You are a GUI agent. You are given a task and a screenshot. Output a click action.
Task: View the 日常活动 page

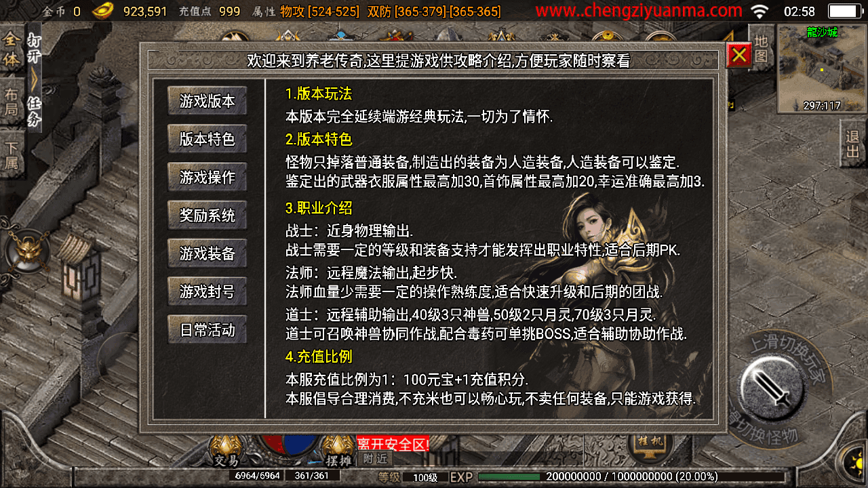point(208,330)
